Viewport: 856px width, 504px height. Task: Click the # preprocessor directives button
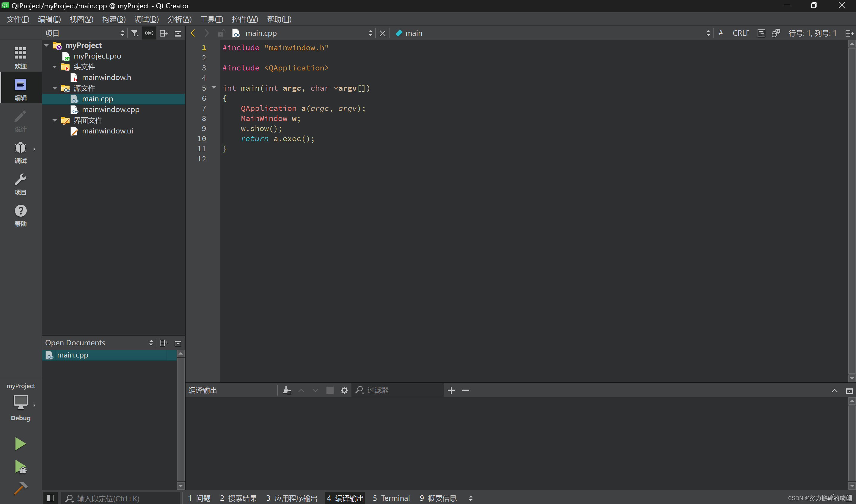720,33
